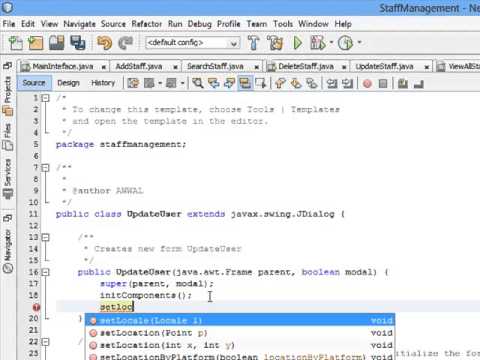Click the Debug Project icon

[x=318, y=43]
